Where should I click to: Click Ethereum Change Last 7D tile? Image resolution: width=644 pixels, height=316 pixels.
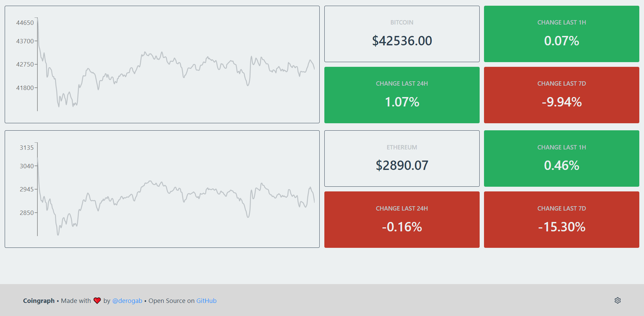(561, 220)
